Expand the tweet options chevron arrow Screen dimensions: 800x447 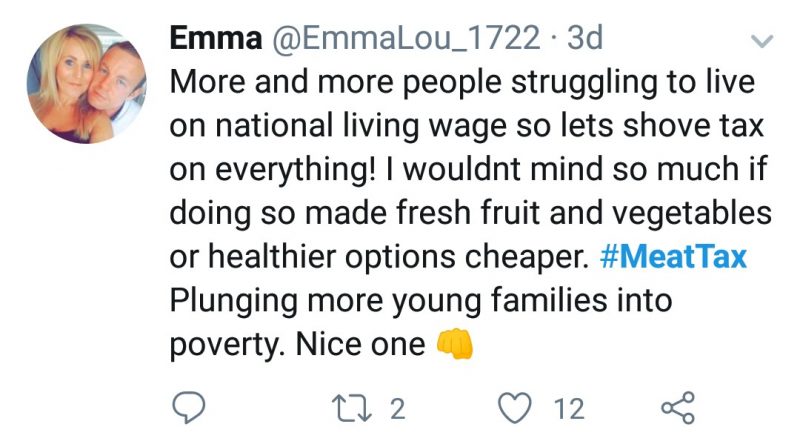762,42
